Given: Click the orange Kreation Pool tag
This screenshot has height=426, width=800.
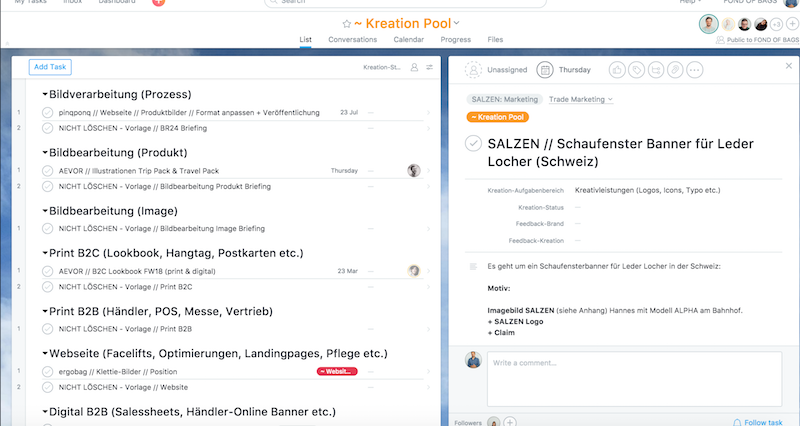Looking at the screenshot, I should tap(497, 117).
